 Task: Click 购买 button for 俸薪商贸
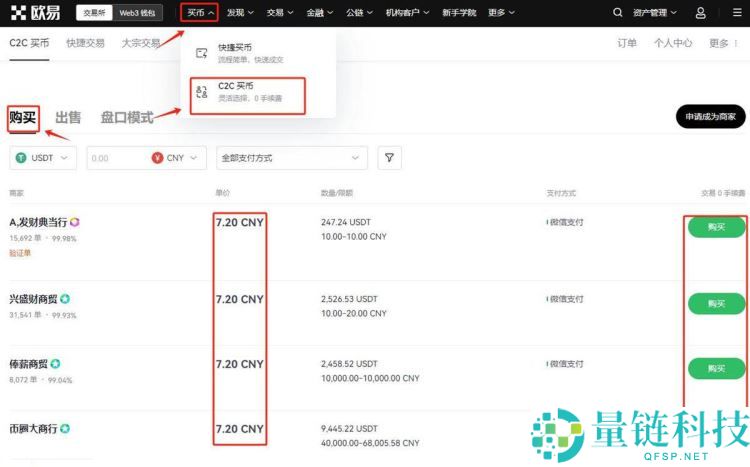pos(717,368)
